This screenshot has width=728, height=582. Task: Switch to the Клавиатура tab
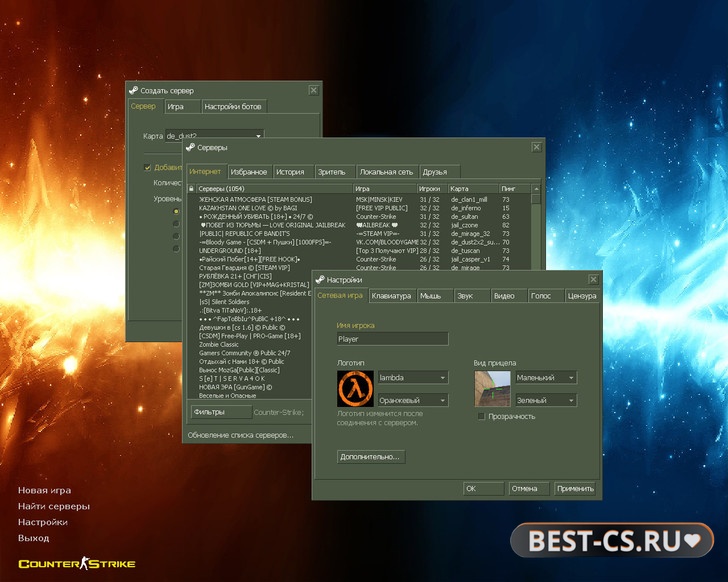pyautogui.click(x=391, y=296)
